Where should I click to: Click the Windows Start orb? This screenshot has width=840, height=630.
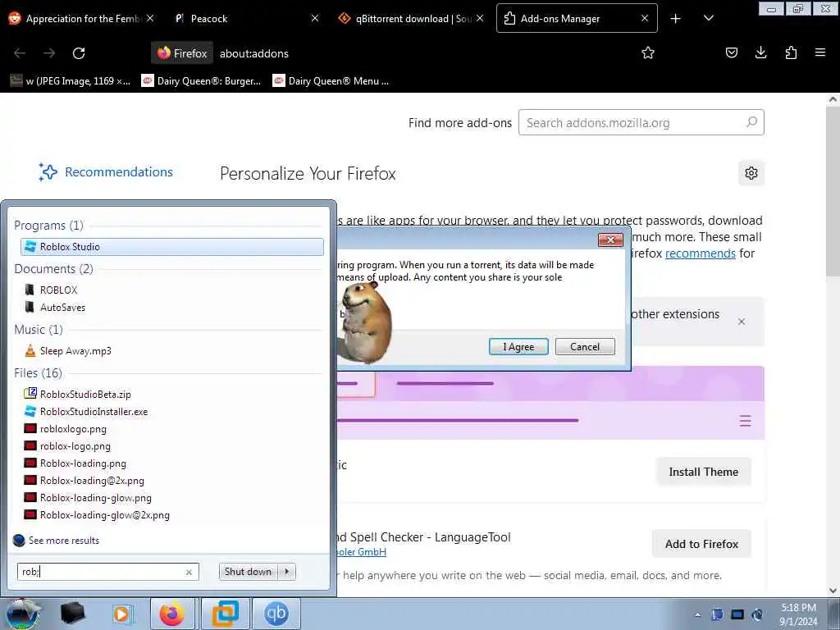point(23,614)
